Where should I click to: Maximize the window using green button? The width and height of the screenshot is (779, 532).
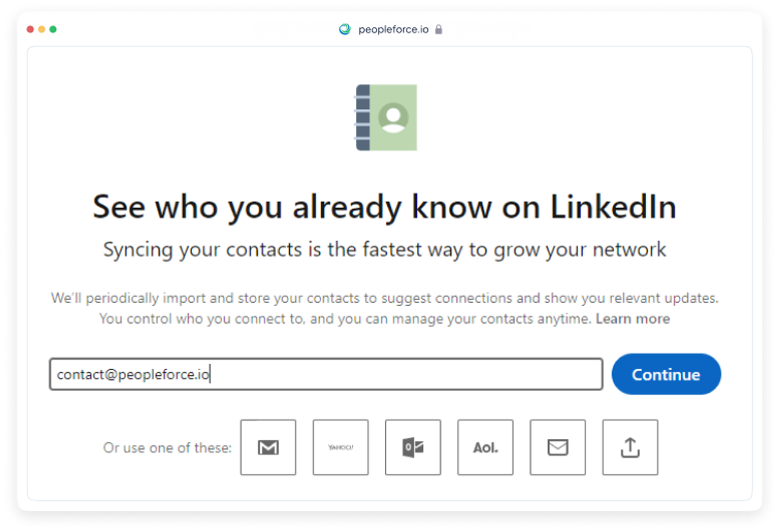coord(53,29)
